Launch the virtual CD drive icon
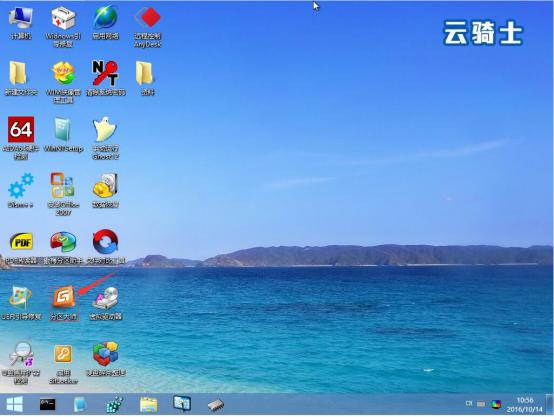The width and height of the screenshot is (554, 417). click(x=106, y=303)
